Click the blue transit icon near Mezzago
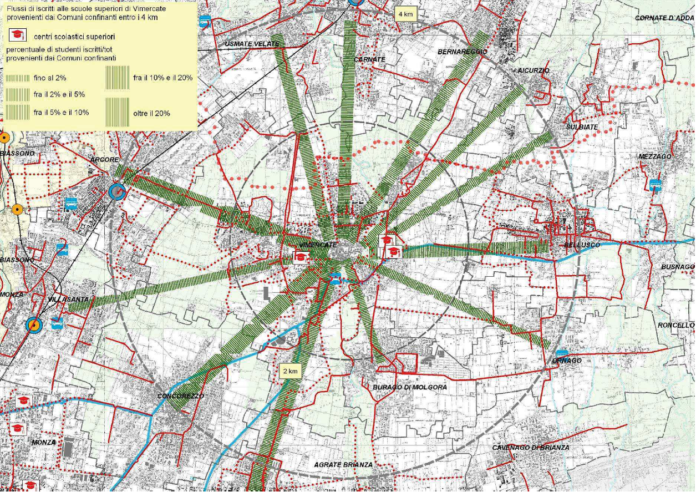 coord(655,185)
